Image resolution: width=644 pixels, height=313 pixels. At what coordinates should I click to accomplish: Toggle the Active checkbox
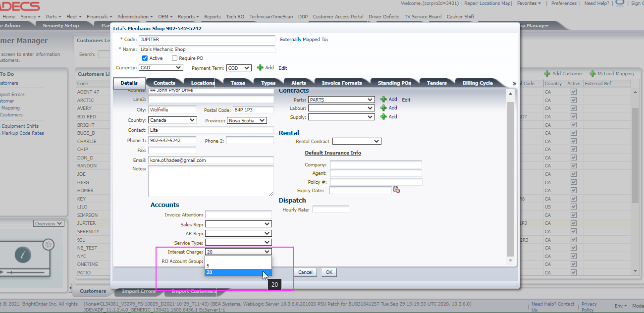pyautogui.click(x=145, y=58)
